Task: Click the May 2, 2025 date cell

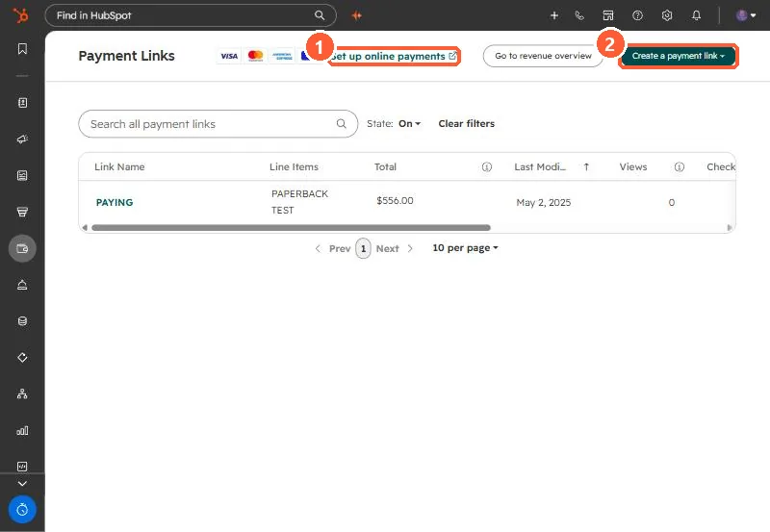Action: [x=543, y=202]
